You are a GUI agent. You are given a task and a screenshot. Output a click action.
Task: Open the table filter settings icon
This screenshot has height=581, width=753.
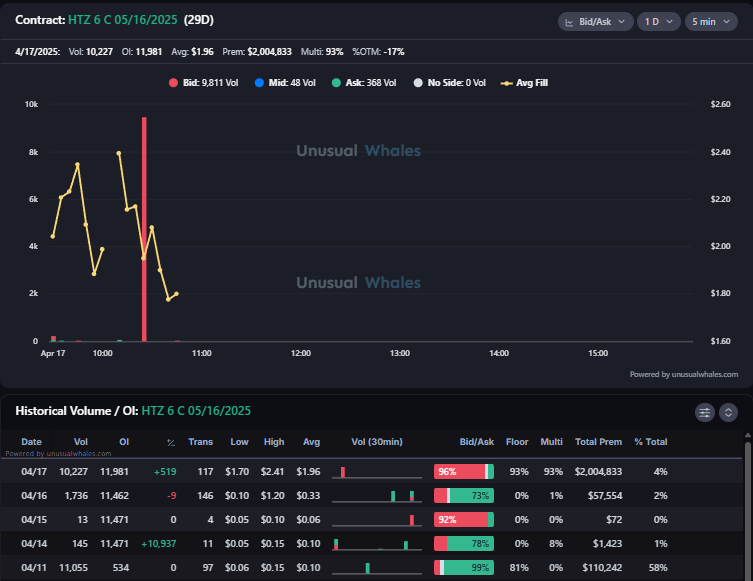pyautogui.click(x=704, y=412)
